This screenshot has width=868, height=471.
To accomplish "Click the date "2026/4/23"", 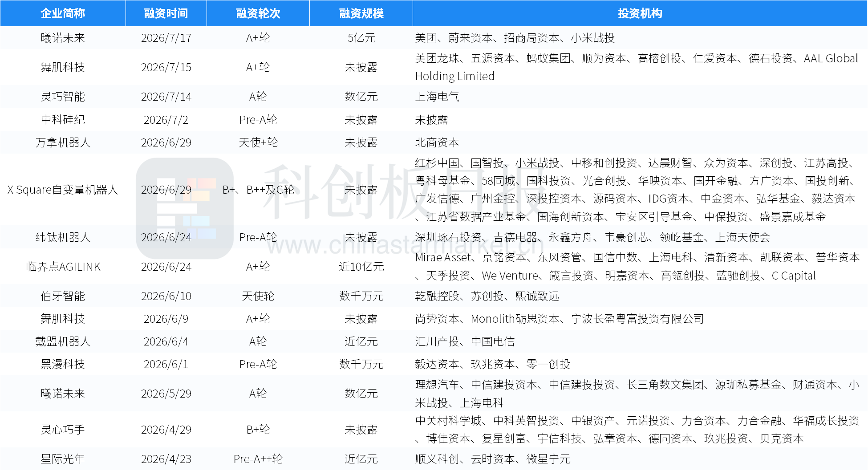I will 166,459.
